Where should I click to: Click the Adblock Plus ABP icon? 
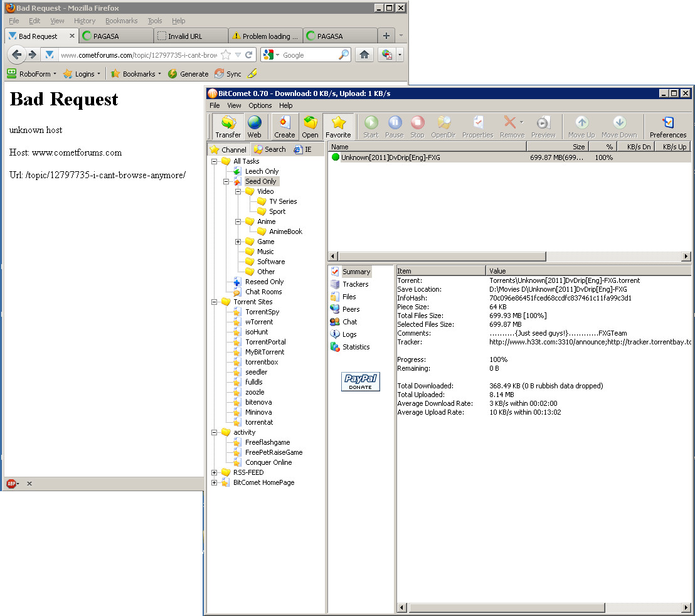click(x=11, y=484)
